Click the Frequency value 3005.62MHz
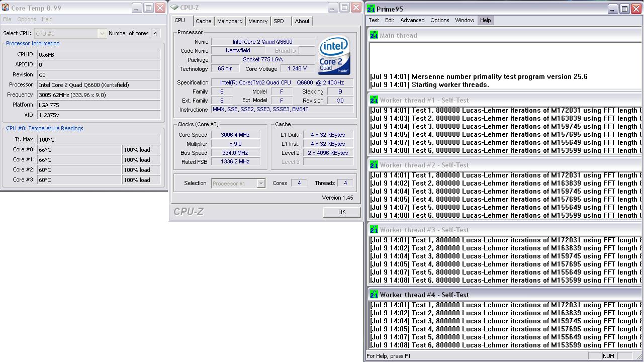The width and height of the screenshot is (644, 362). click(x=99, y=95)
